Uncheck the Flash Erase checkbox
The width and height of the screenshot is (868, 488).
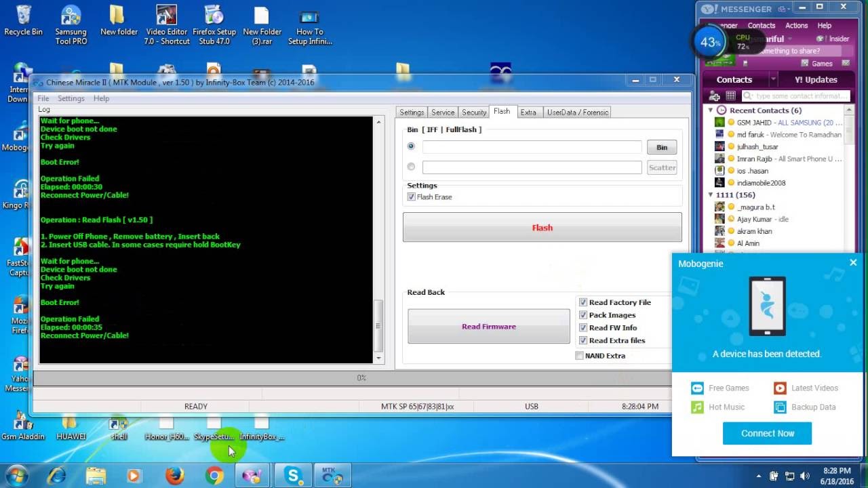411,197
